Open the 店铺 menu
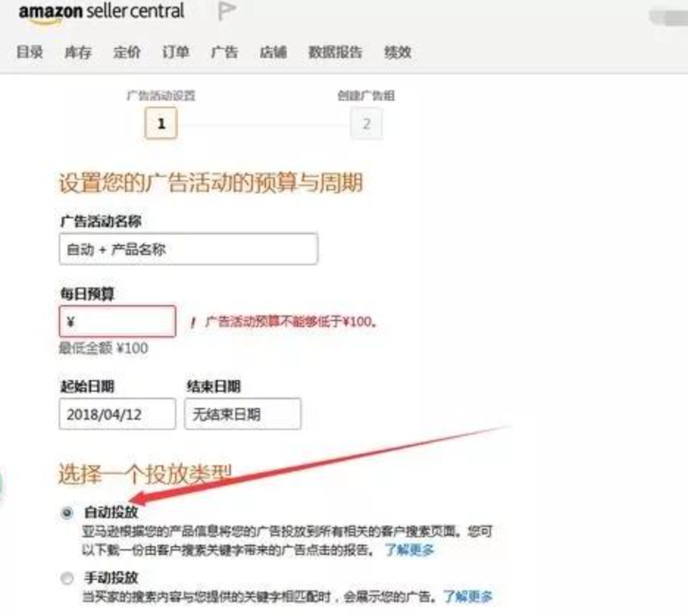Viewport: 688px width, 616px height. pos(273,51)
